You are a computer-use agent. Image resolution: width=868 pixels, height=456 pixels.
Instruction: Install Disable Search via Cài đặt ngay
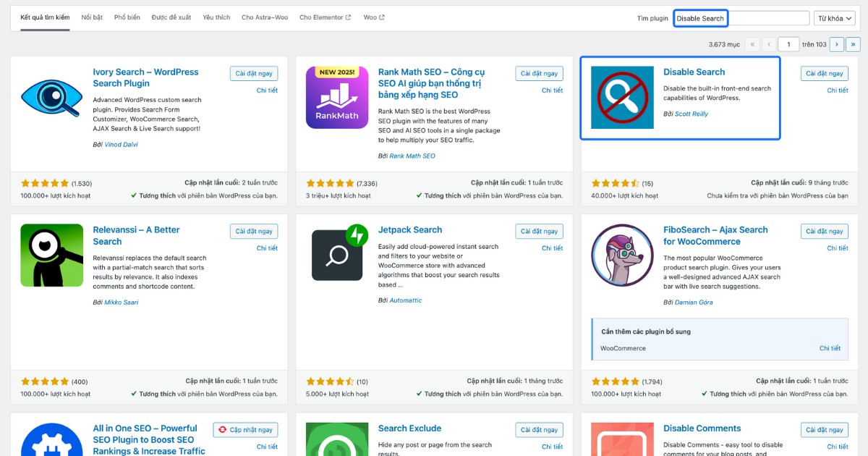(x=824, y=73)
